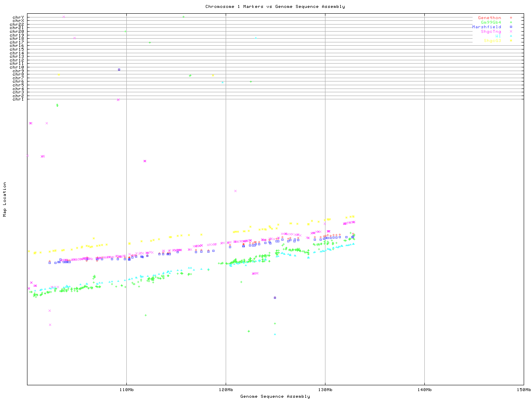Click the red Genethon diamond legend marker

511,18
